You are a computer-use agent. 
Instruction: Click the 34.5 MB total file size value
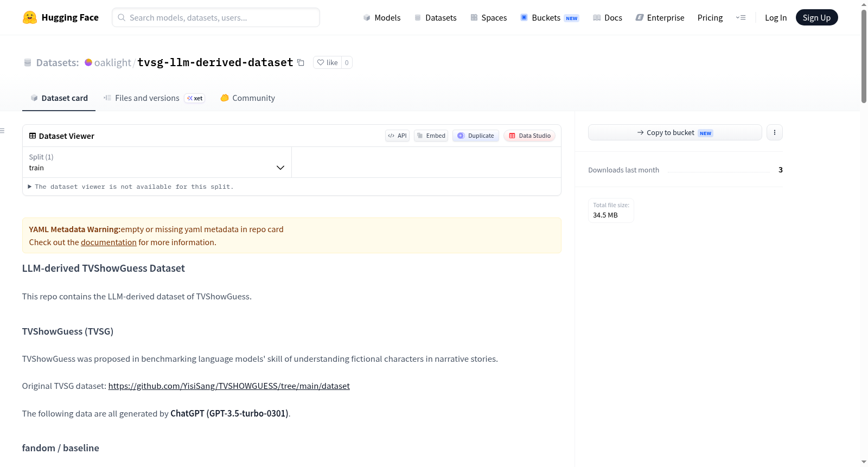[x=605, y=215]
